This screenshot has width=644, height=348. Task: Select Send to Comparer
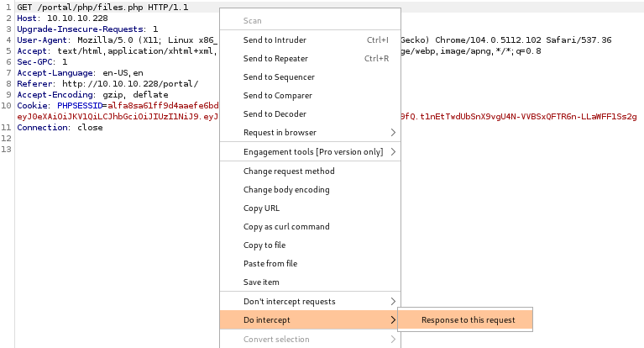click(276, 96)
